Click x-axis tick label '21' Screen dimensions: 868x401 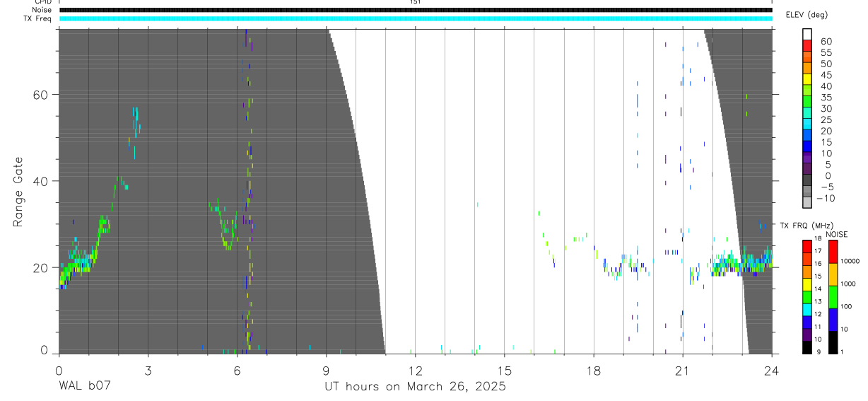pos(683,370)
